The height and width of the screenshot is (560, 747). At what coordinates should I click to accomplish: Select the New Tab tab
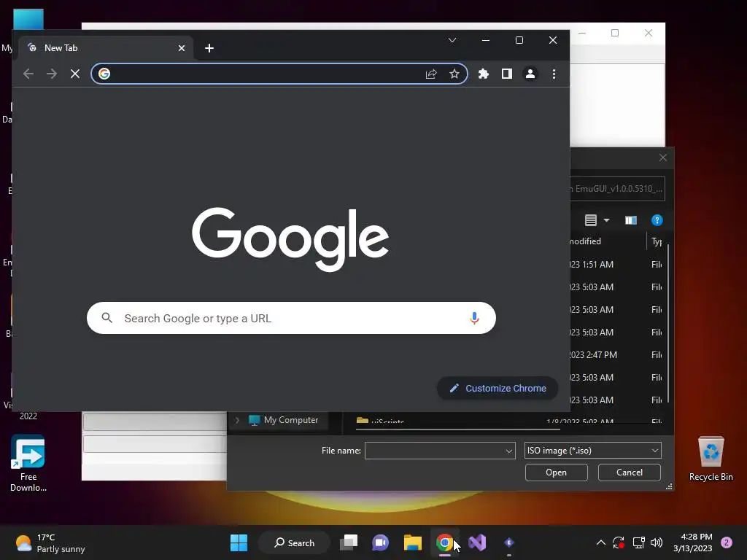coord(106,48)
